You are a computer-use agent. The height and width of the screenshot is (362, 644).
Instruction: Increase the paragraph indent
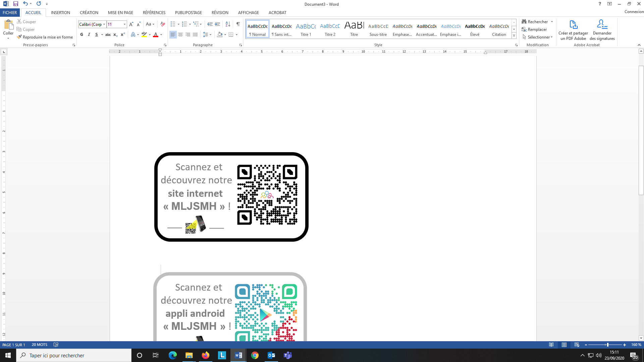click(x=217, y=24)
